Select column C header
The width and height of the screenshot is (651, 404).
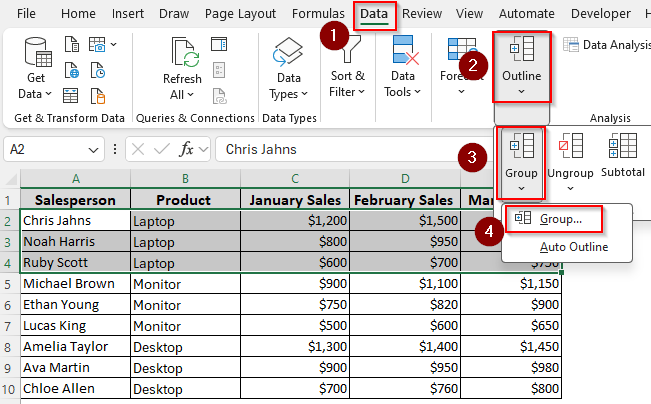tap(295, 179)
